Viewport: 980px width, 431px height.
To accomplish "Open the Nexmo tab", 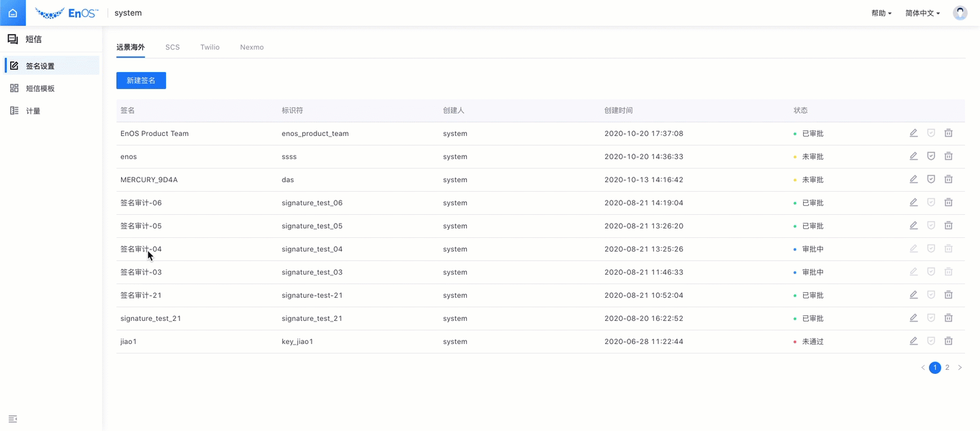I will 252,48.
